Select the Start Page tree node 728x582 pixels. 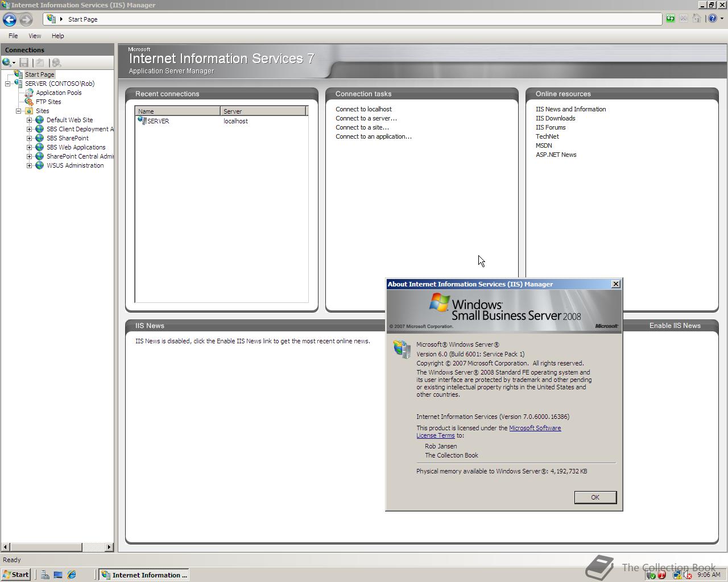[40, 74]
